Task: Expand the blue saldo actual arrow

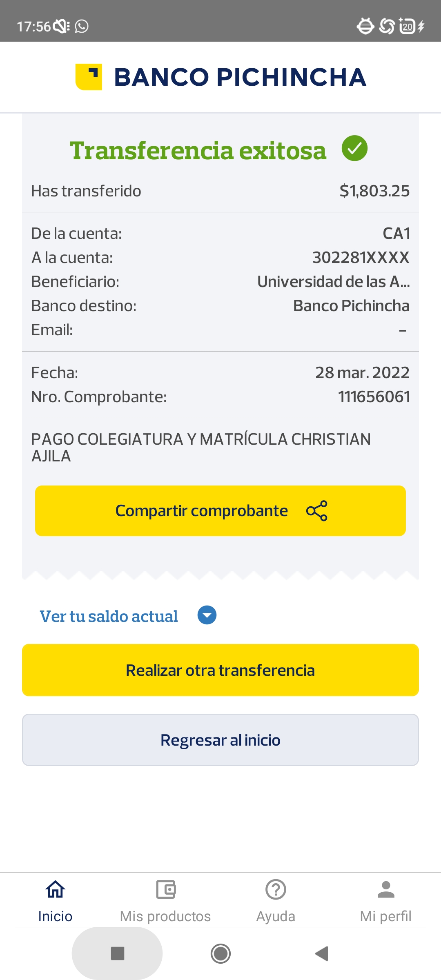Action: pyautogui.click(x=207, y=615)
